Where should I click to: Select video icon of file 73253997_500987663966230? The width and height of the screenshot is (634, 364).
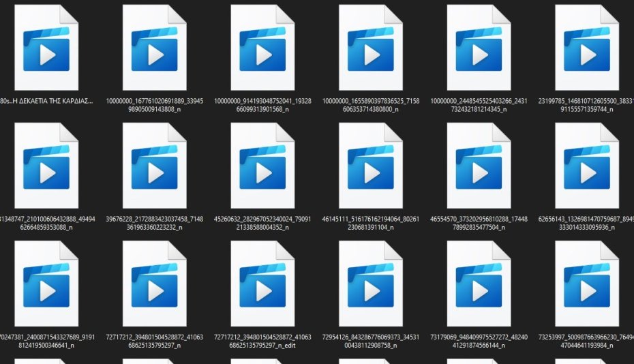[587, 284]
